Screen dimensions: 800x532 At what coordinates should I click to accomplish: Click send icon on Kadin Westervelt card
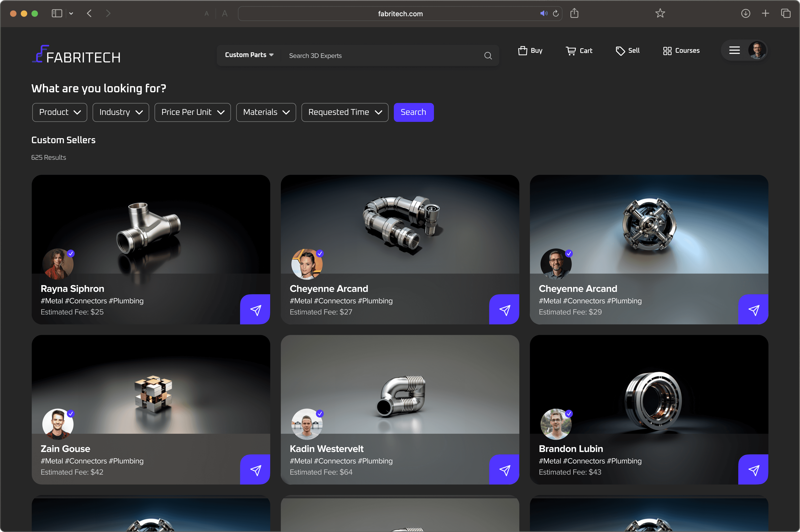pyautogui.click(x=504, y=470)
